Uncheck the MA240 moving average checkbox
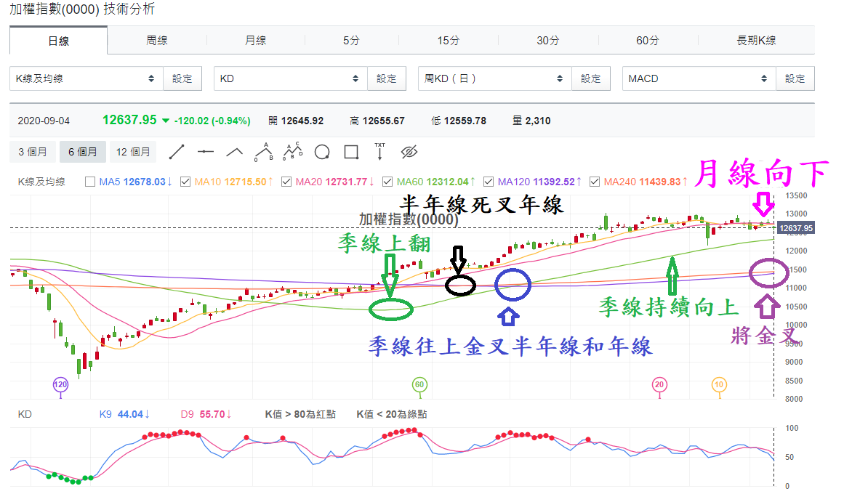The width and height of the screenshot is (868, 494). tap(595, 182)
